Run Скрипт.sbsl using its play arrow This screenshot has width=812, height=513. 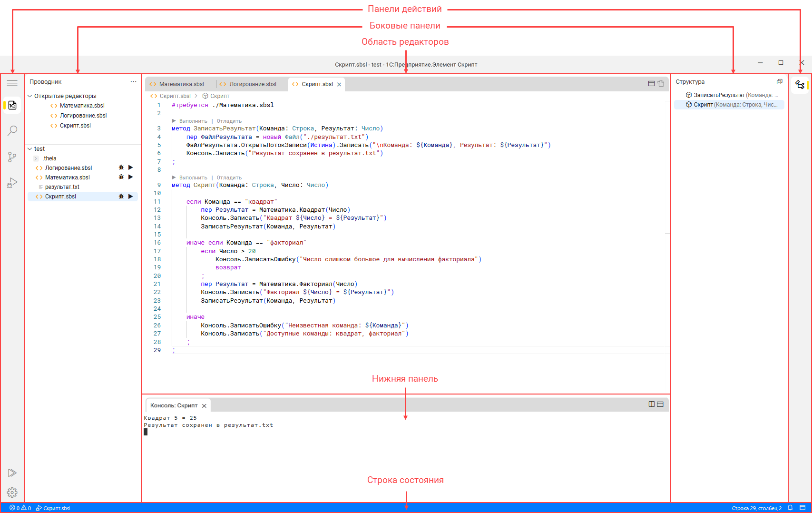click(x=131, y=196)
